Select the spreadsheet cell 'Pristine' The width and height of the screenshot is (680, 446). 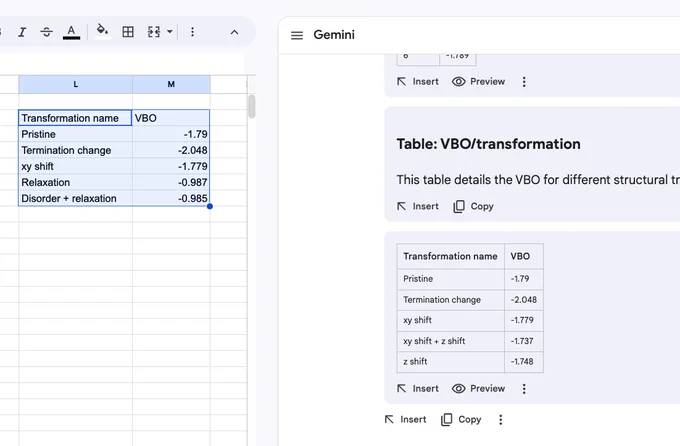coord(75,134)
